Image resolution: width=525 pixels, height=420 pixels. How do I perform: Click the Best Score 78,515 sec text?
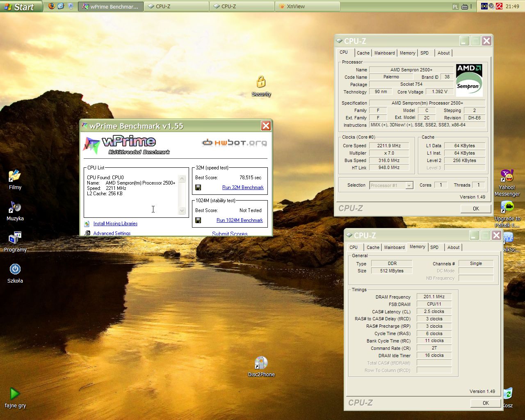pyautogui.click(x=250, y=178)
